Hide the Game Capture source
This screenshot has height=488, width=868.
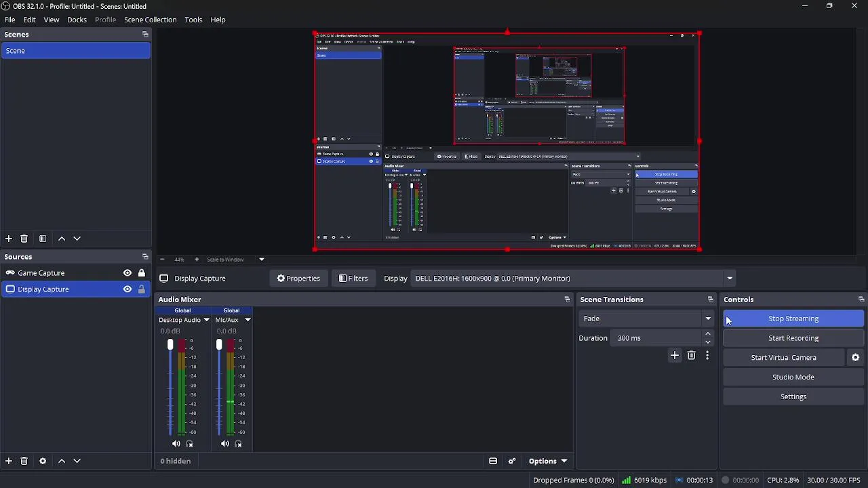tap(127, 273)
